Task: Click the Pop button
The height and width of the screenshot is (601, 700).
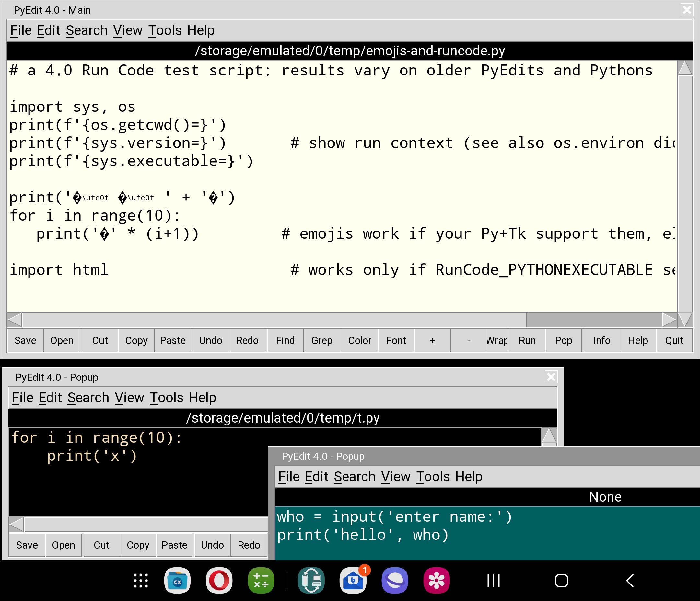Action: (x=564, y=340)
